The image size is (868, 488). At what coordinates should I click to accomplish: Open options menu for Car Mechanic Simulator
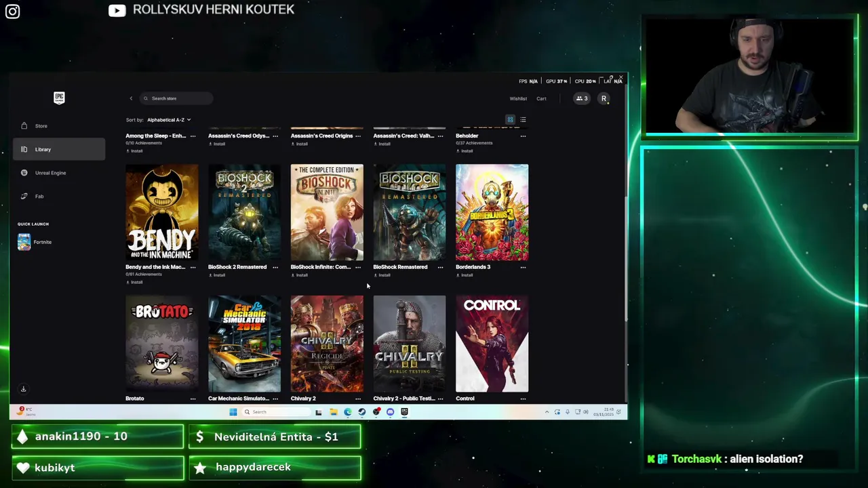(x=275, y=399)
